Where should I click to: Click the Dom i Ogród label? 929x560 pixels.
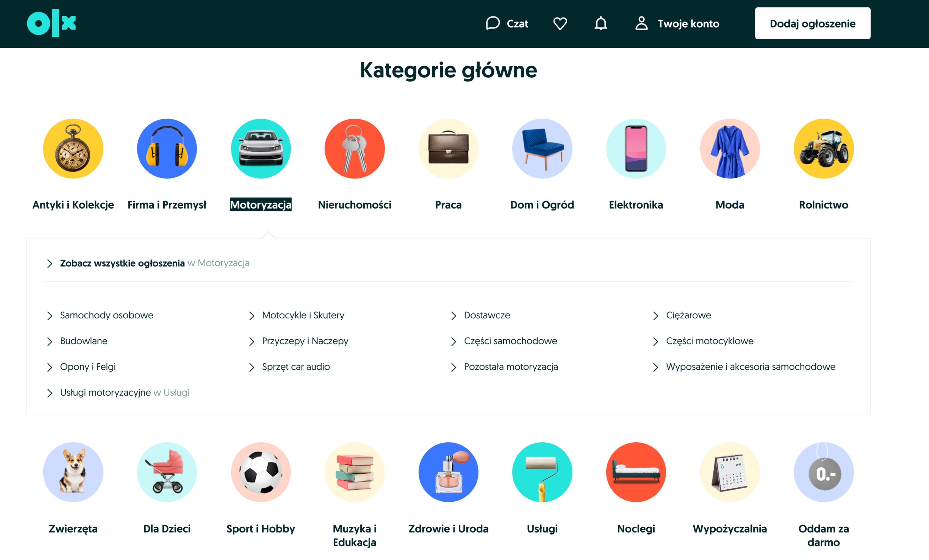[542, 205]
